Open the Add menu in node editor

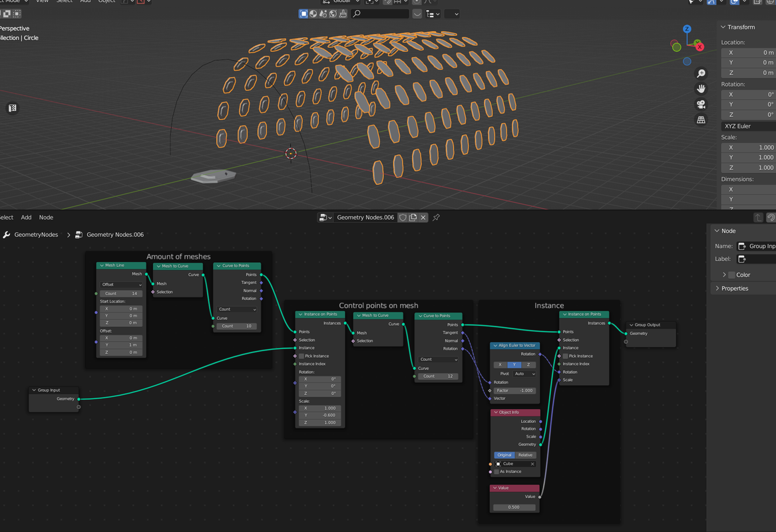tap(26, 217)
